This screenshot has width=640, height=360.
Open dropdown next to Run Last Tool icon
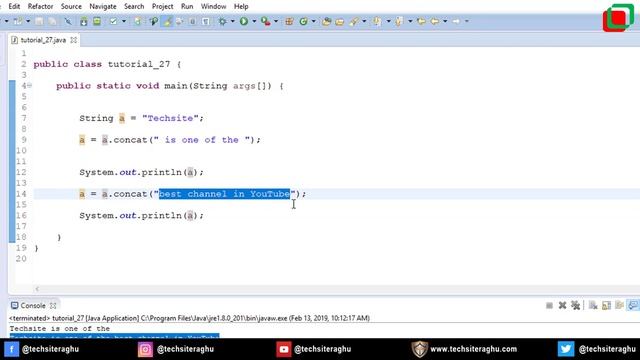tap(276, 21)
